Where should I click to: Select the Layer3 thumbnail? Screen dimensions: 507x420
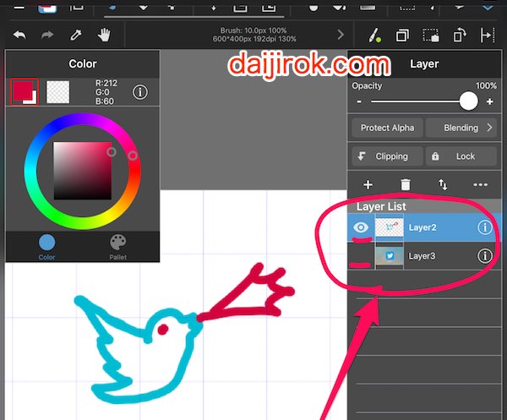point(390,256)
